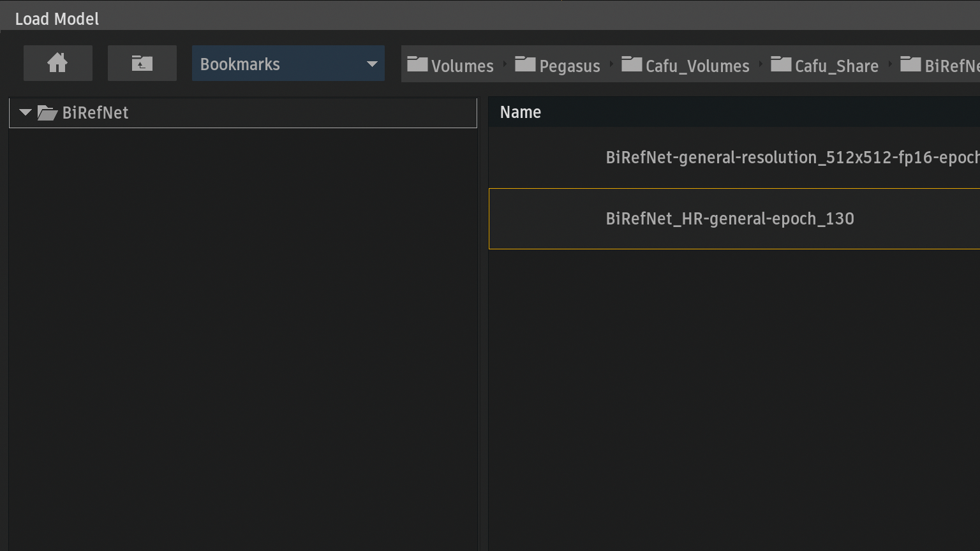Click the open folder icon in the tree

[x=47, y=114]
